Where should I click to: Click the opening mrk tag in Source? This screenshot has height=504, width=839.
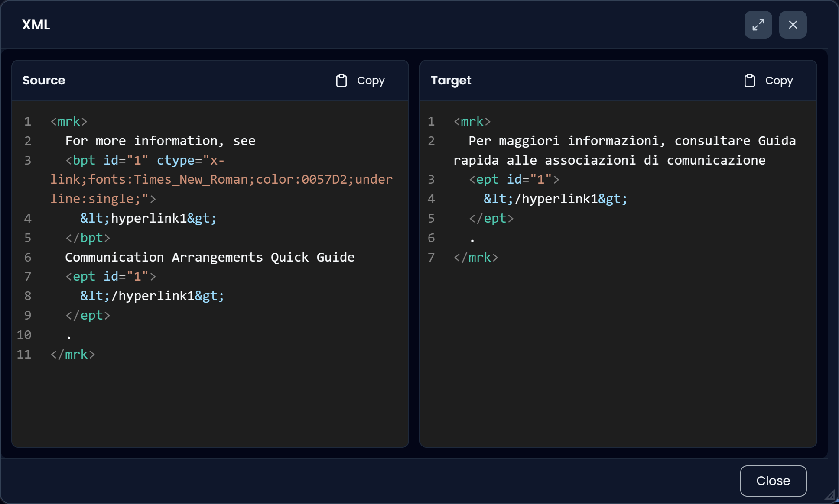(x=68, y=122)
